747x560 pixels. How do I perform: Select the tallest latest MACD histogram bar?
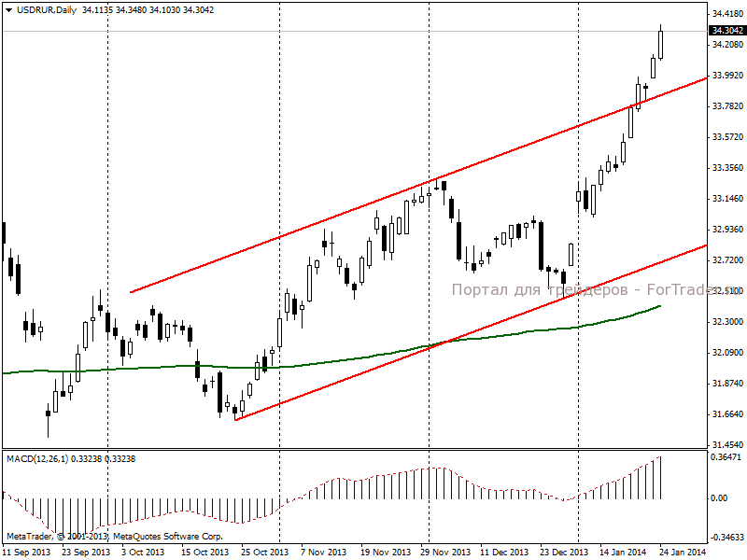(x=661, y=478)
